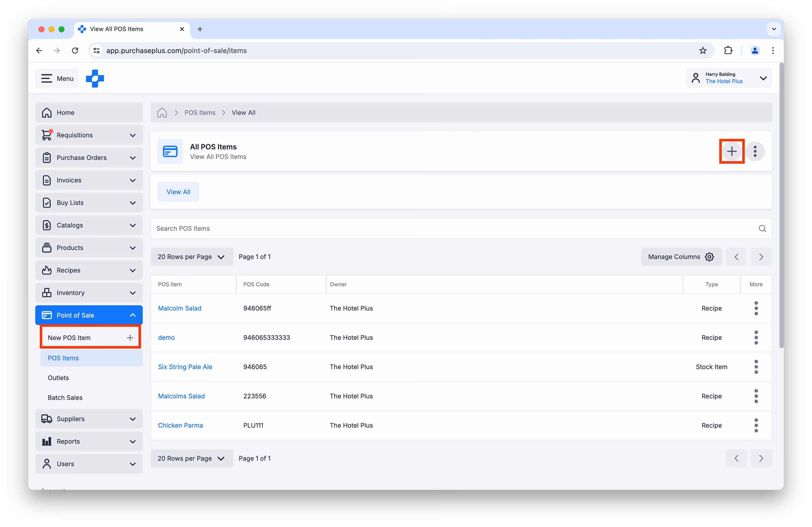This screenshot has width=812, height=527.
Task: Click the search magnifier icon
Action: coord(763,228)
